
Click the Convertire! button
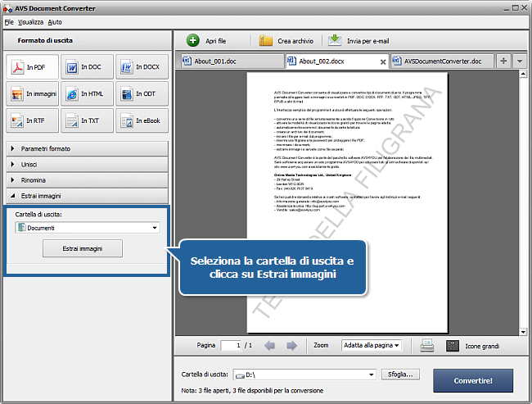(x=473, y=380)
